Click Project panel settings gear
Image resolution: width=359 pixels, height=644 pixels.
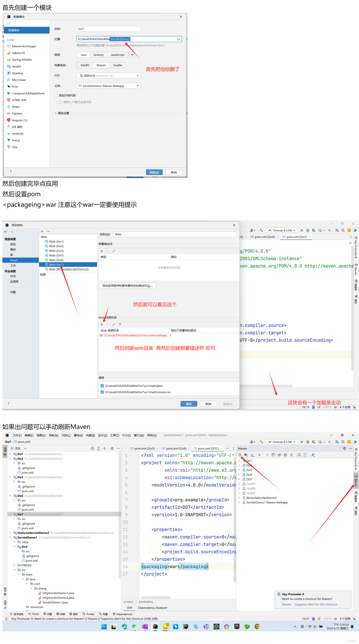112,449
